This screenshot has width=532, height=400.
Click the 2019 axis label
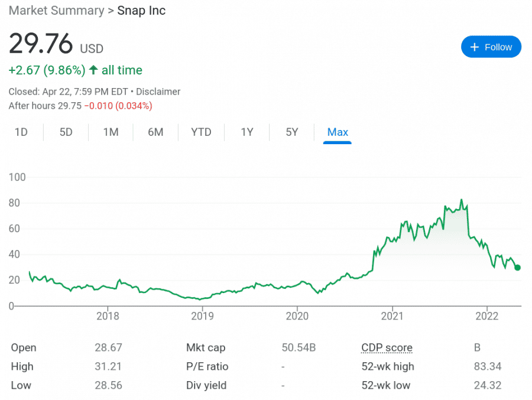click(202, 316)
